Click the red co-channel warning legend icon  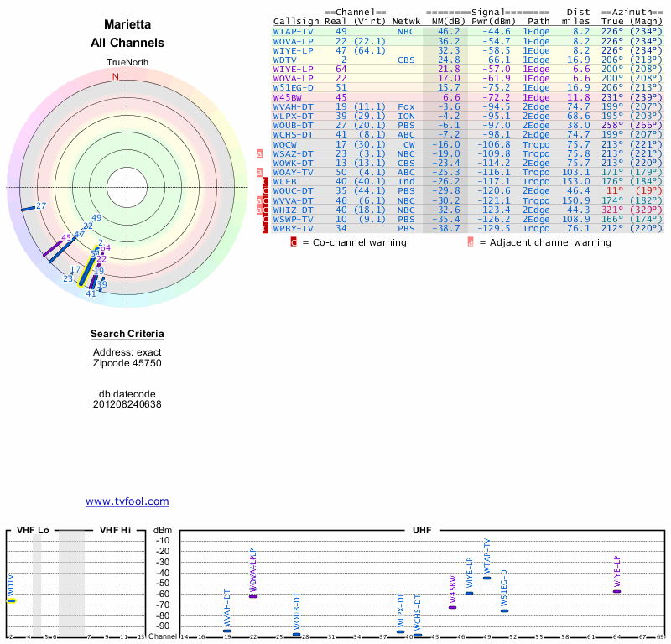click(x=294, y=242)
